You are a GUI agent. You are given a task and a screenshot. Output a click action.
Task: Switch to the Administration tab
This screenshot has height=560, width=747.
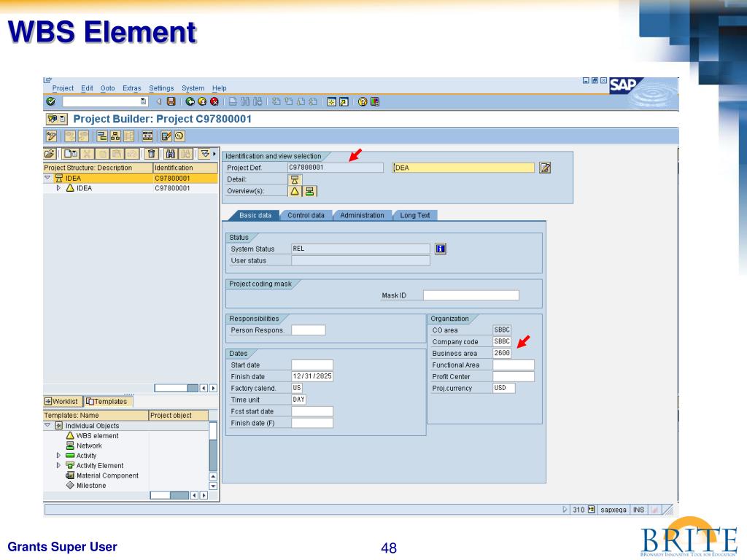click(x=362, y=215)
